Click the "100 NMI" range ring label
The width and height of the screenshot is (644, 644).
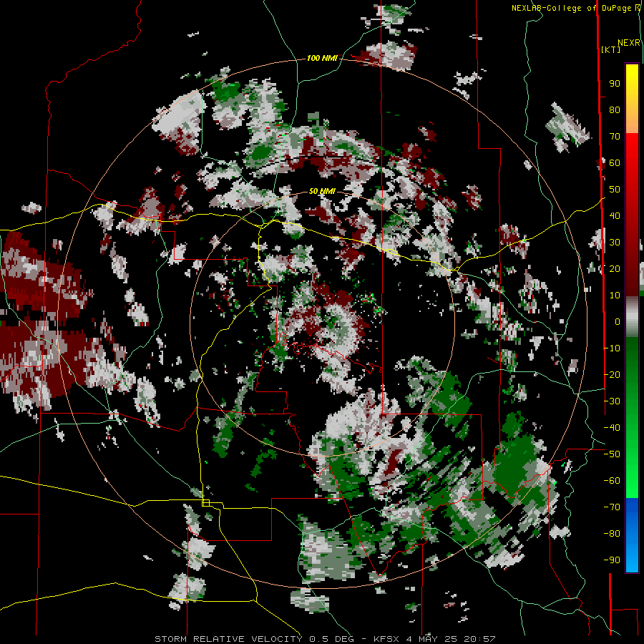[x=322, y=59]
